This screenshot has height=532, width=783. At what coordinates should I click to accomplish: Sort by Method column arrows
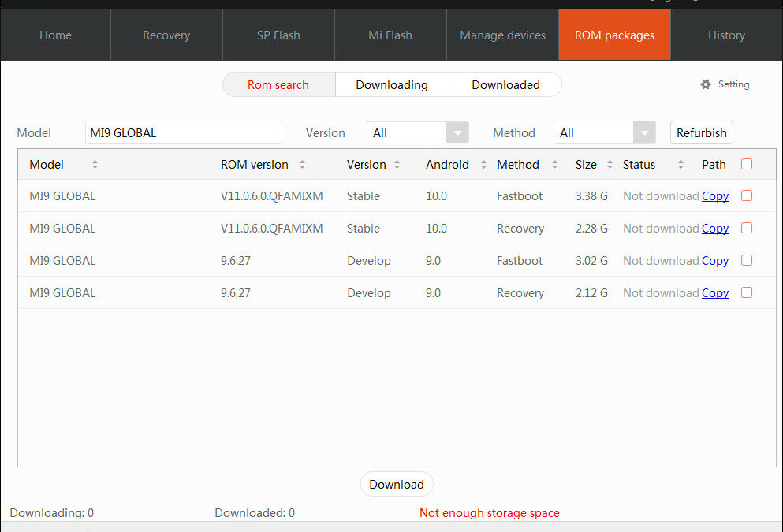(x=554, y=165)
